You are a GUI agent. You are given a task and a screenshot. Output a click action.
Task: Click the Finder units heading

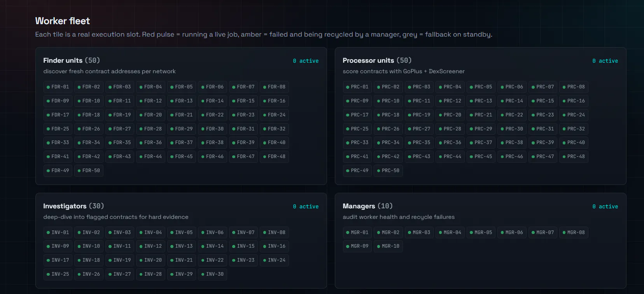pyautogui.click(x=72, y=60)
